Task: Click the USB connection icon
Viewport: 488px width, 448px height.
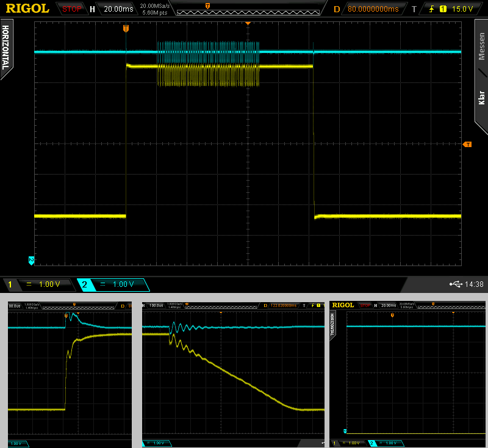Action: coord(455,284)
